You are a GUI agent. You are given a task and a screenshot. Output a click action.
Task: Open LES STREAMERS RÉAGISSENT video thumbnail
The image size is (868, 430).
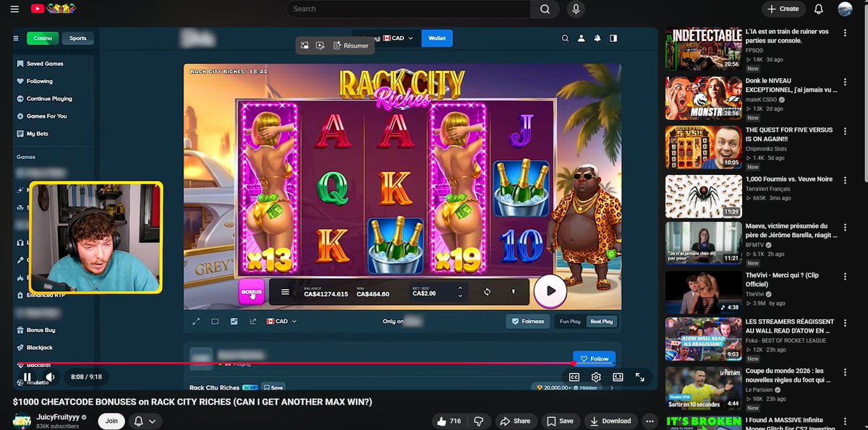pyautogui.click(x=704, y=340)
